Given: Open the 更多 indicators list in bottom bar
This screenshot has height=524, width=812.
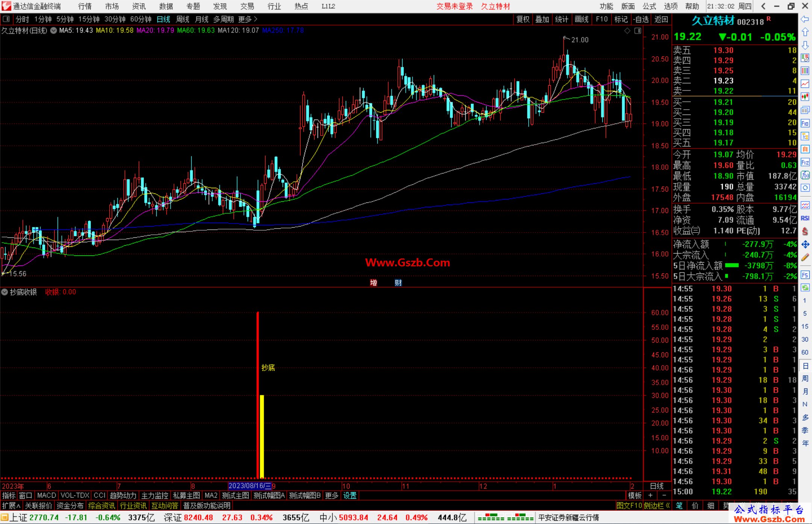Looking at the screenshot, I should (x=332, y=495).
